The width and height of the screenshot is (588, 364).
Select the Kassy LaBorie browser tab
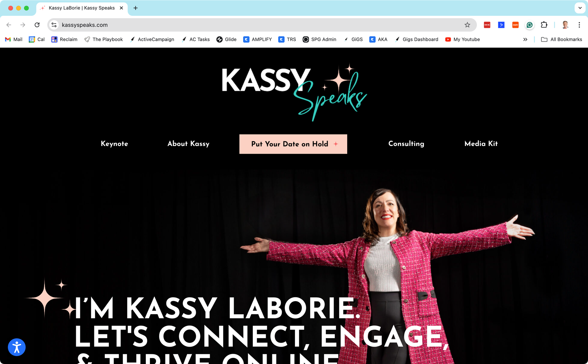[x=82, y=8]
